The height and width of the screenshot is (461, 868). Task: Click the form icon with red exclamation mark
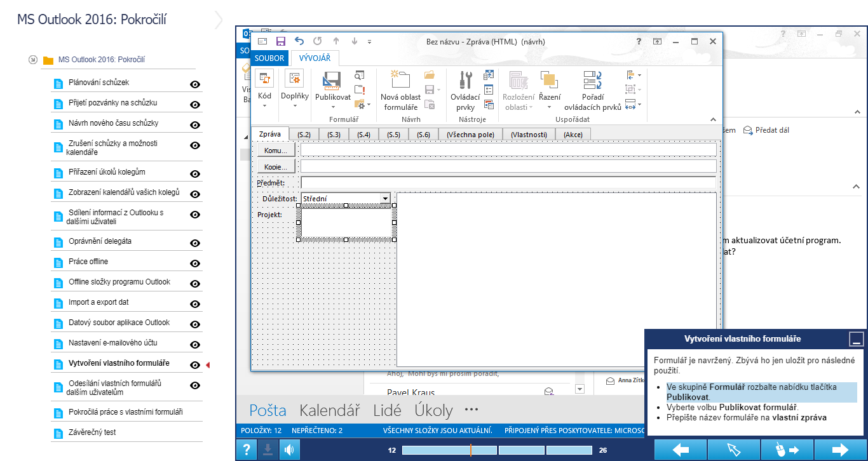pos(360,90)
